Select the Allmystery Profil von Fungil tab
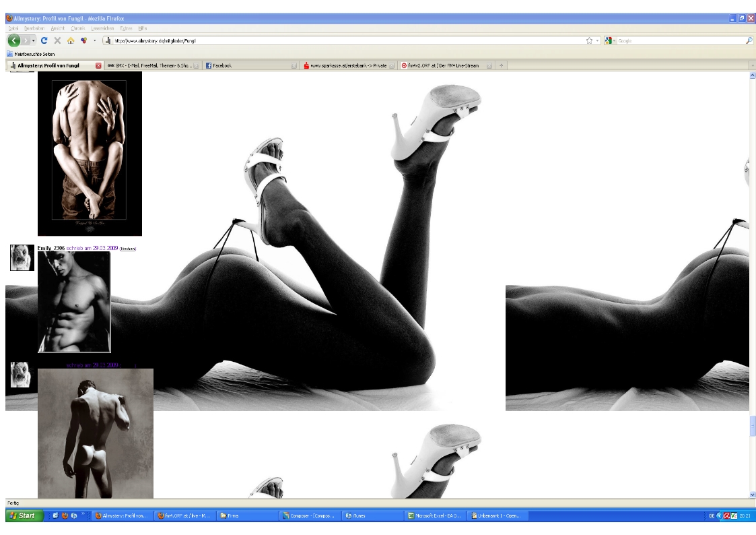The width and height of the screenshot is (756, 535). (55, 65)
